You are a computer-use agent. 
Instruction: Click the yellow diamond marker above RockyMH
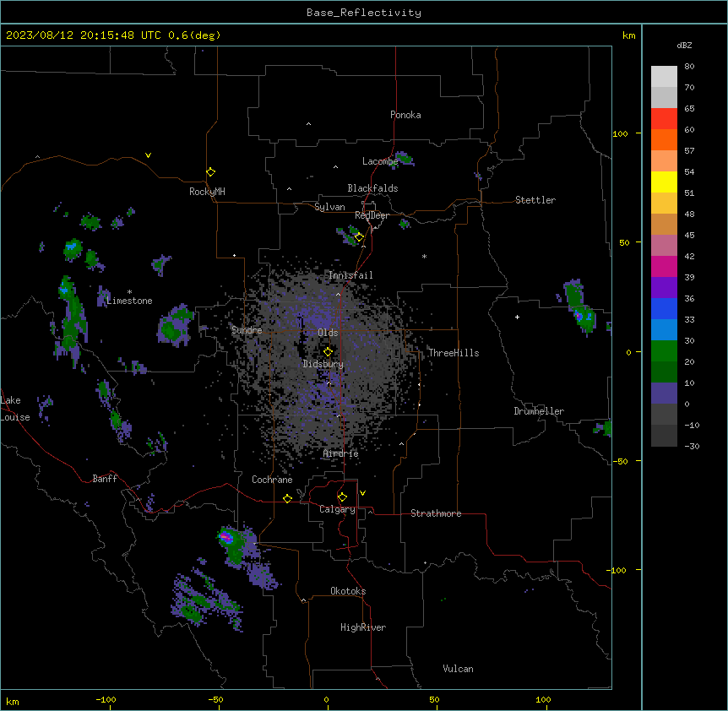click(x=210, y=171)
